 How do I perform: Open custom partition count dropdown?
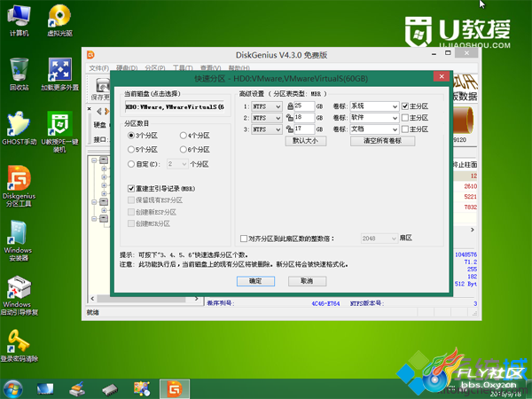[x=177, y=164]
